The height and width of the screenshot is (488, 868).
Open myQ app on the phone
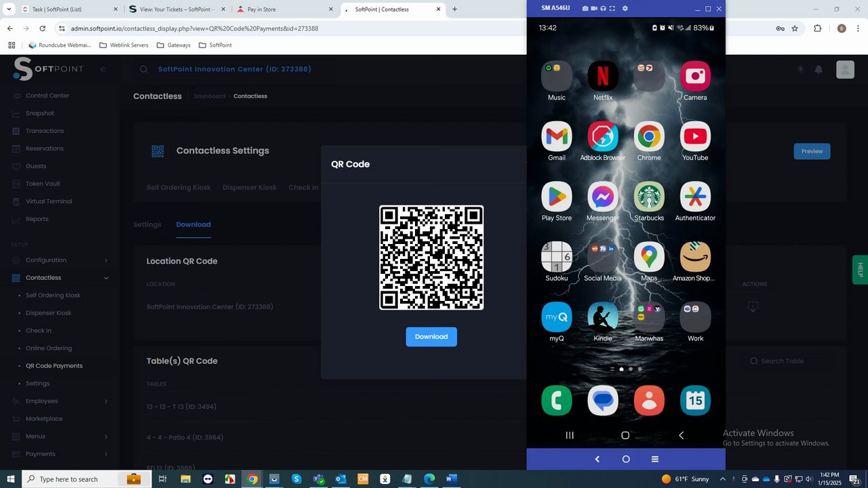(x=557, y=317)
